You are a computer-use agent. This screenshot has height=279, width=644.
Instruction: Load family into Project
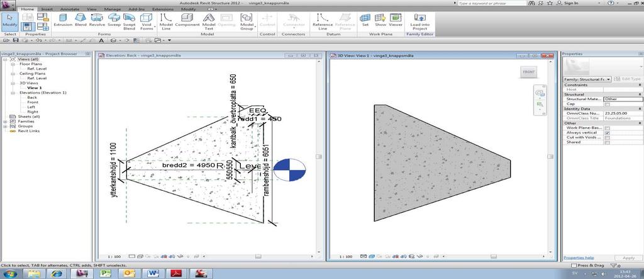[419, 21]
